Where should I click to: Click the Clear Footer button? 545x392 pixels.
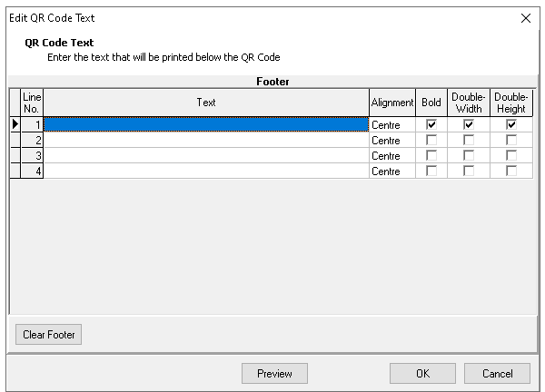[x=48, y=335]
